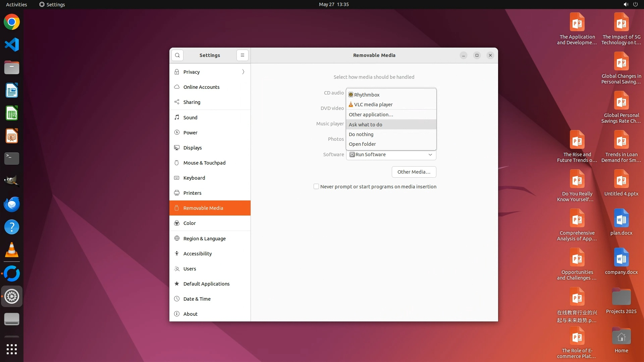Click the Accessibility sidebar icon
644x362 pixels.
point(177,254)
